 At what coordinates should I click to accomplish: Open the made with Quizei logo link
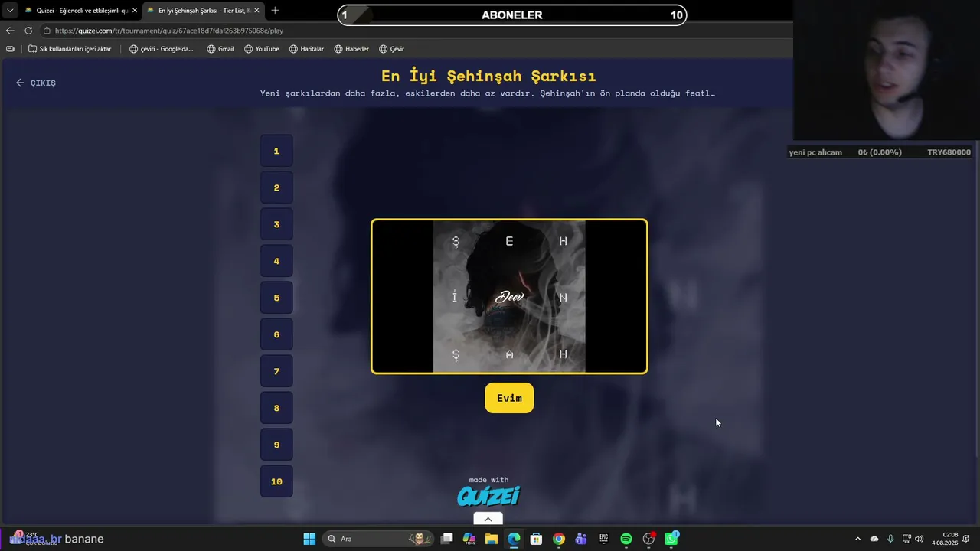pos(488,491)
